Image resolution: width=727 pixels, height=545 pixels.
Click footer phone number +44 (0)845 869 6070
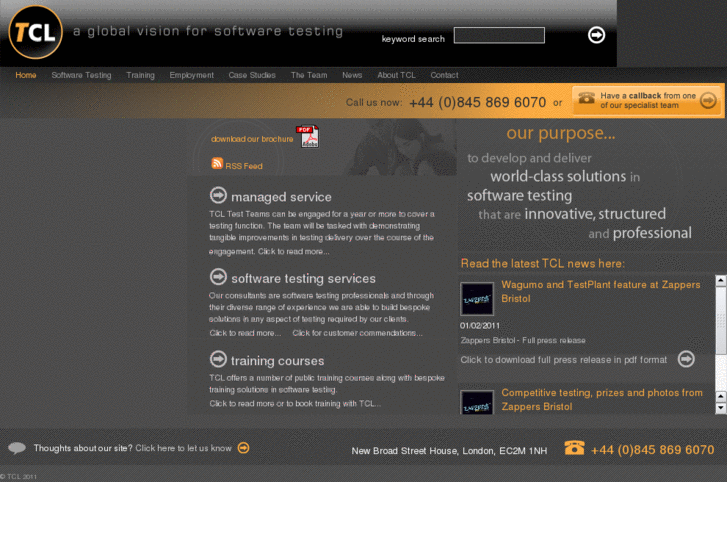pos(652,449)
